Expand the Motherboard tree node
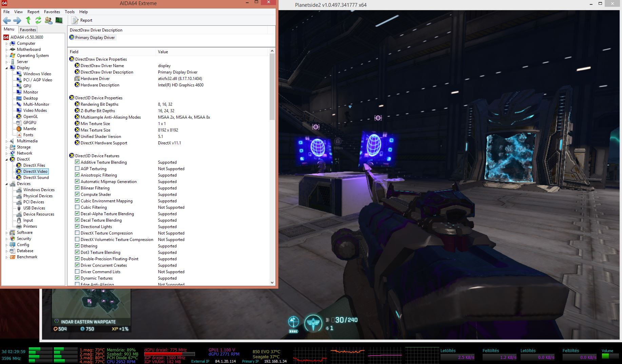This screenshot has width=622, height=364. pyautogui.click(x=6, y=50)
